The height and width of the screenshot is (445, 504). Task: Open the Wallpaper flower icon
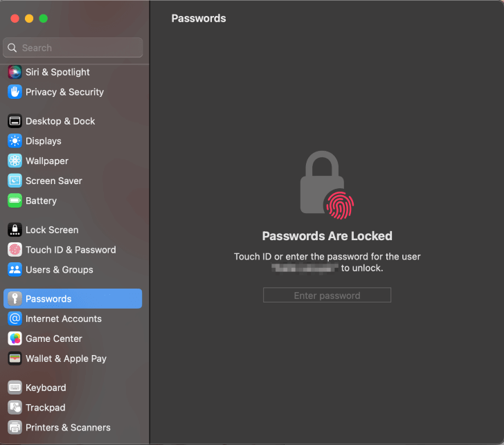tap(15, 161)
